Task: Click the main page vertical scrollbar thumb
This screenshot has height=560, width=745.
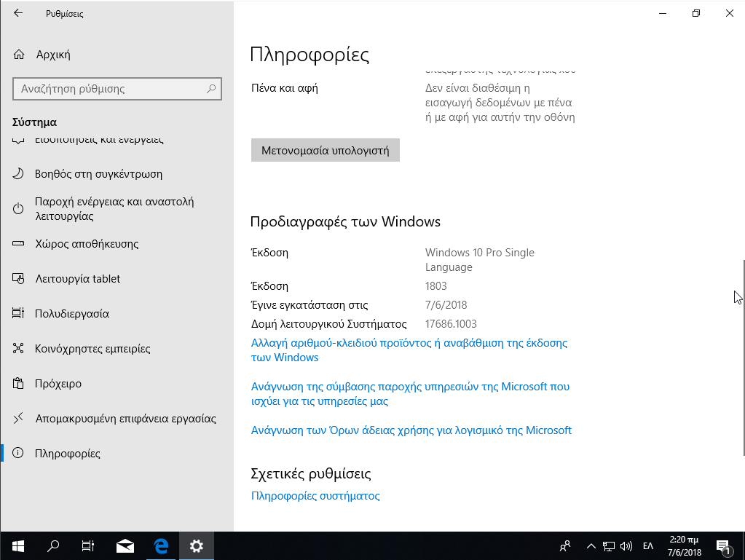Action: 743,358
